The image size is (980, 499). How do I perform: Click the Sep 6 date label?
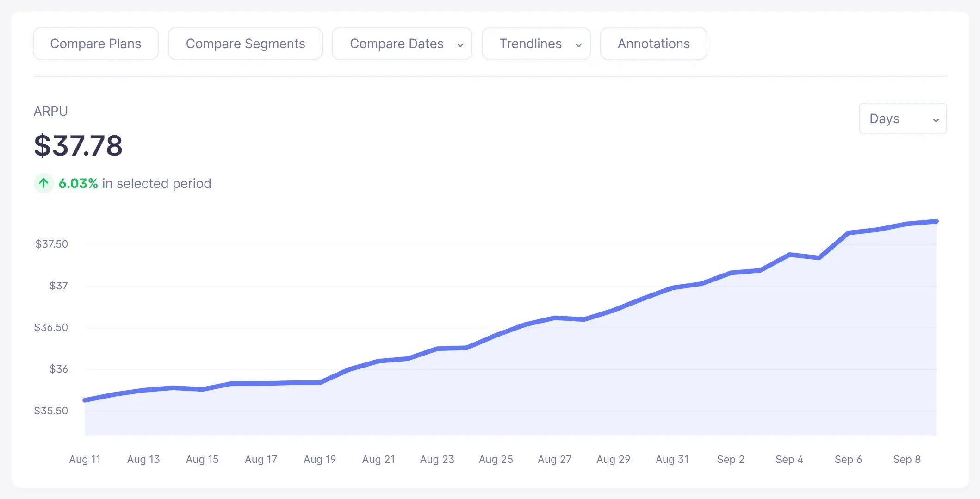click(849, 459)
